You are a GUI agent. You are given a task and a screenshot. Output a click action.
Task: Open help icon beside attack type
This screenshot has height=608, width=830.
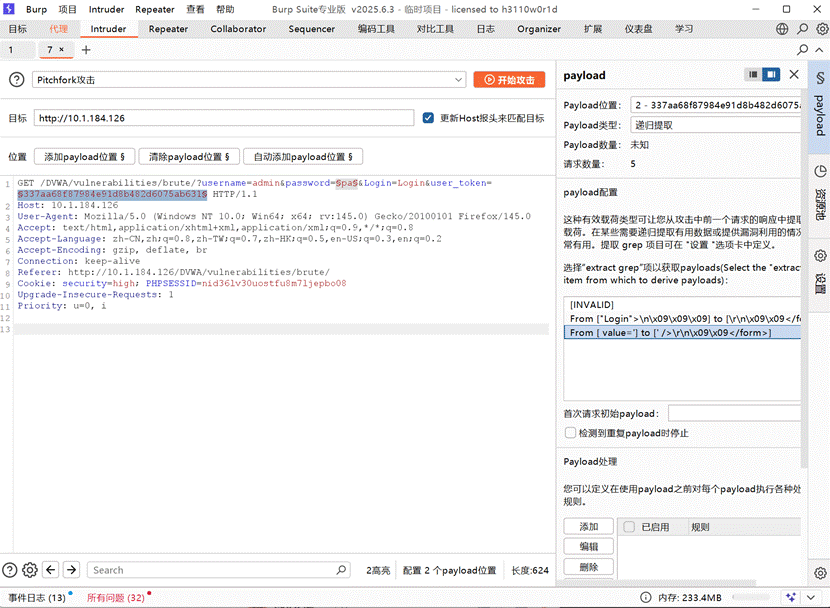pyautogui.click(x=17, y=80)
